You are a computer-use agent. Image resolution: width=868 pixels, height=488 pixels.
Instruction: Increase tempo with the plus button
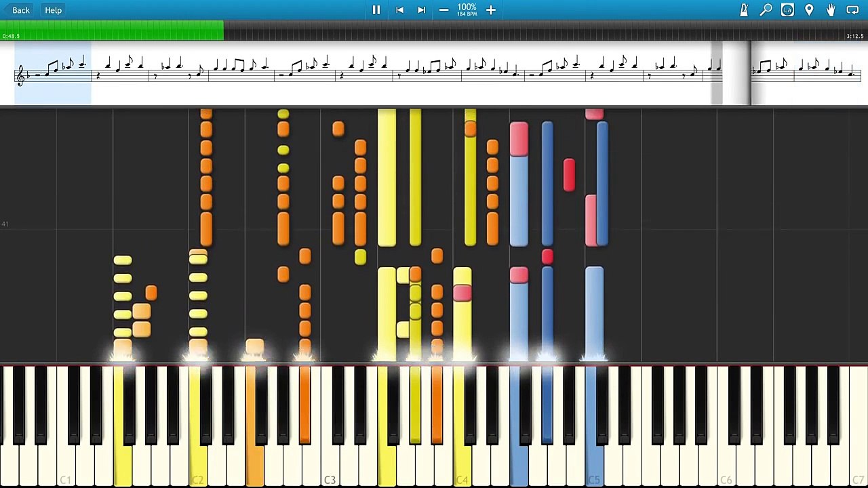point(491,10)
